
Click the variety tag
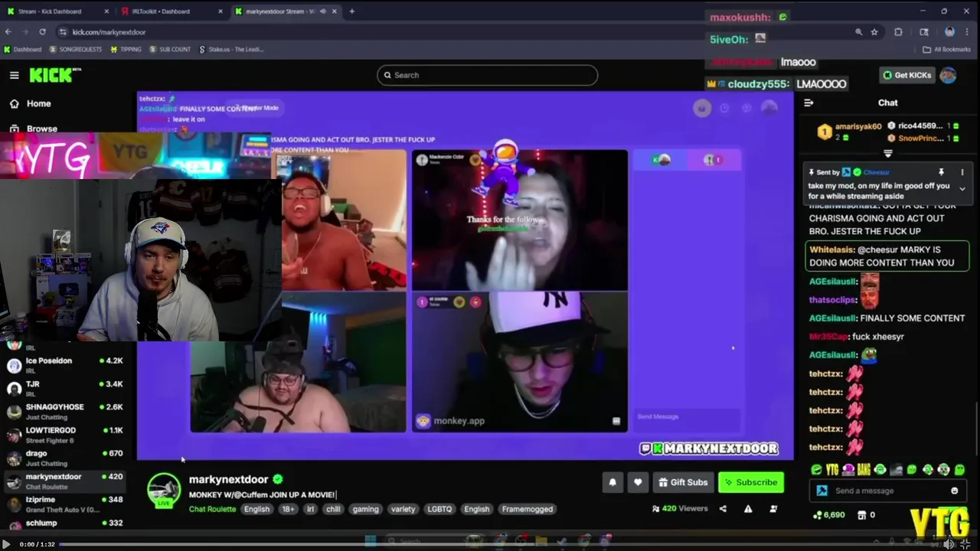point(403,509)
